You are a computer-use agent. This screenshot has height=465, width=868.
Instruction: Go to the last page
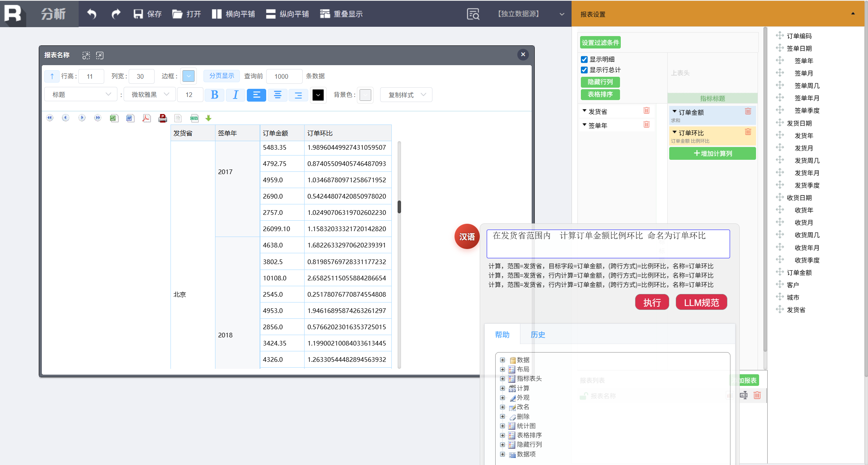coord(98,118)
